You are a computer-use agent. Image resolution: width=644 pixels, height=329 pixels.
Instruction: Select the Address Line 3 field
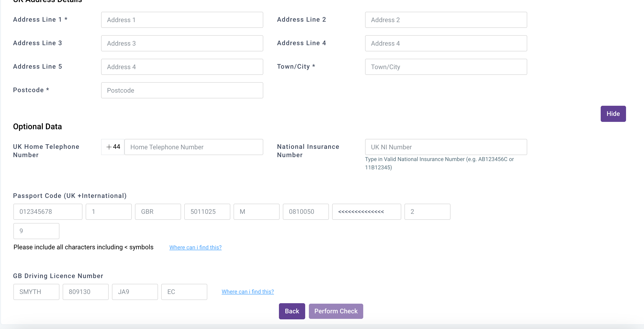[x=182, y=43]
